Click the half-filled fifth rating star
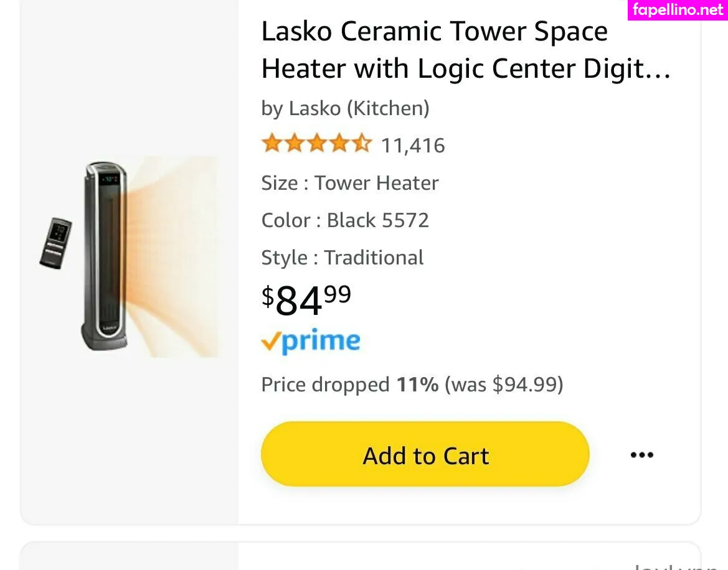Image resolution: width=728 pixels, height=570 pixels. click(361, 144)
